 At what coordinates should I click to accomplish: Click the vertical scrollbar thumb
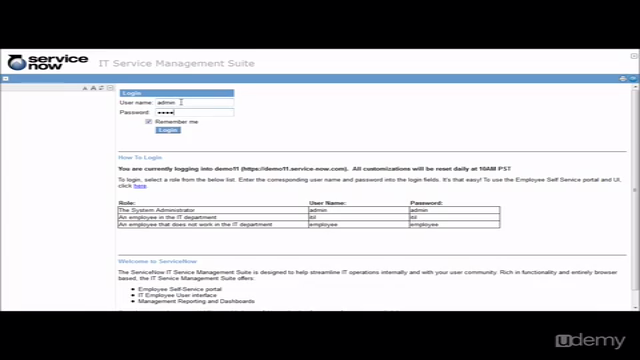pyautogui.click(x=634, y=190)
